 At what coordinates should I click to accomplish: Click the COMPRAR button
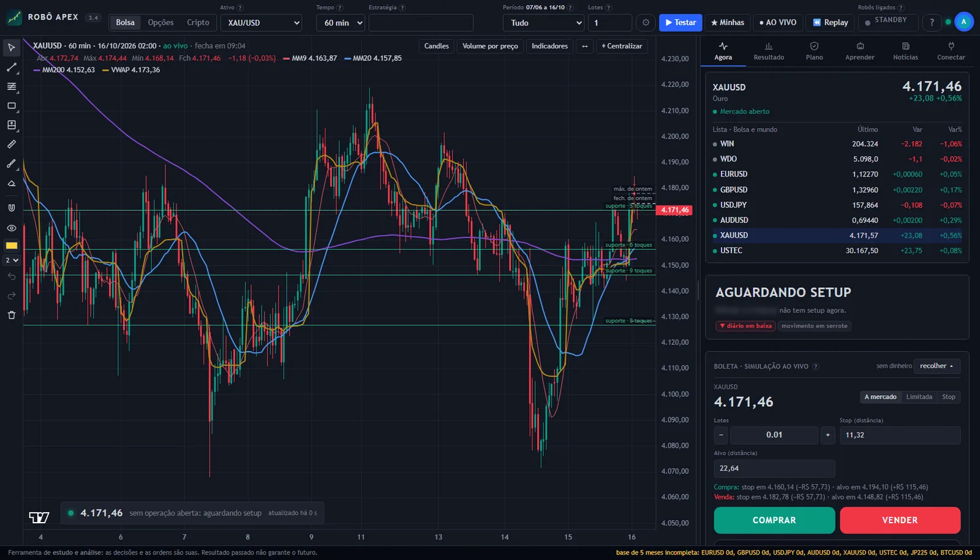[x=774, y=520]
